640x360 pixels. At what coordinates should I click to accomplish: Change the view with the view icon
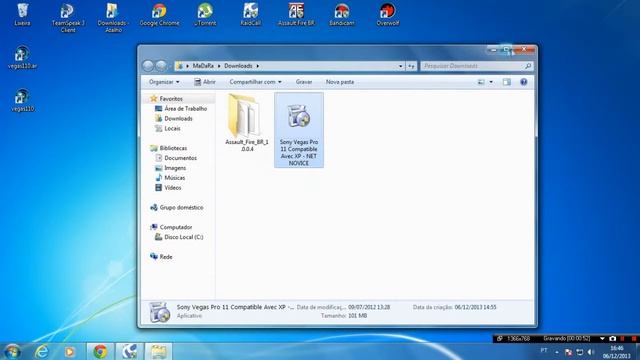[x=481, y=82]
